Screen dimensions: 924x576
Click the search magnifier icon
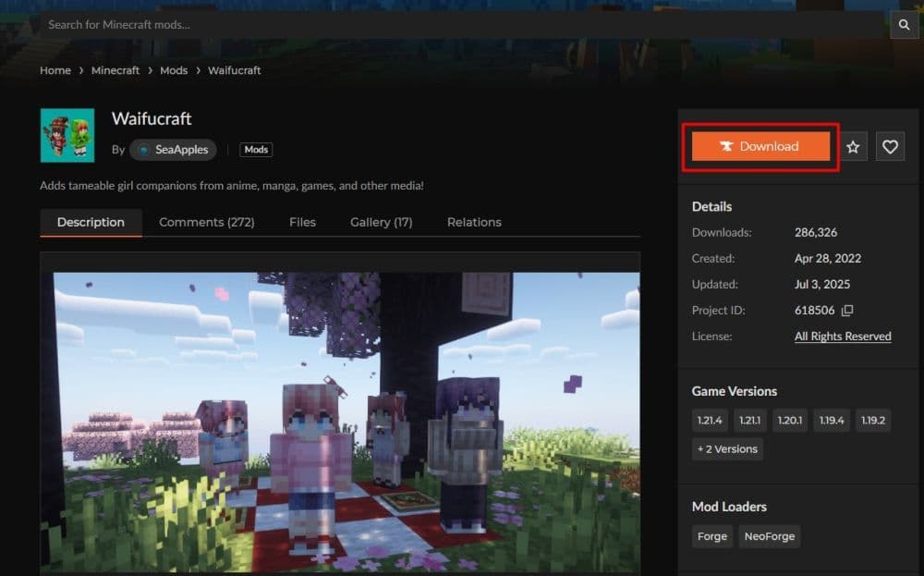pyautogui.click(x=904, y=24)
